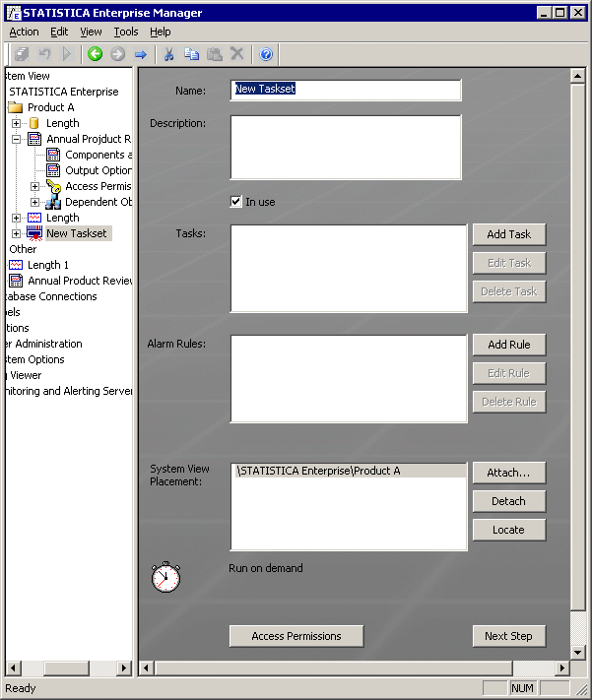Collapse the Annual Projduct R node

coord(16,139)
